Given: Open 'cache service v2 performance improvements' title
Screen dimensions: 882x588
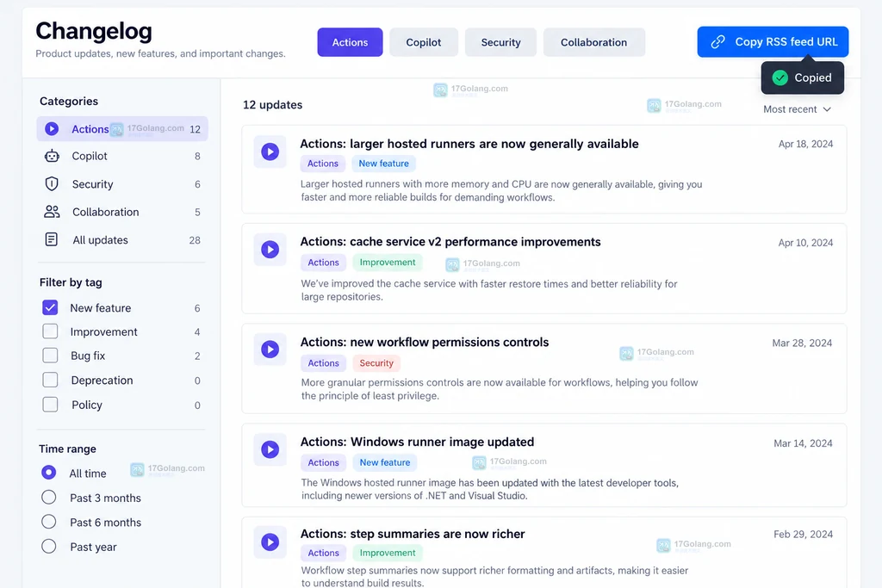Looking at the screenshot, I should click(450, 242).
